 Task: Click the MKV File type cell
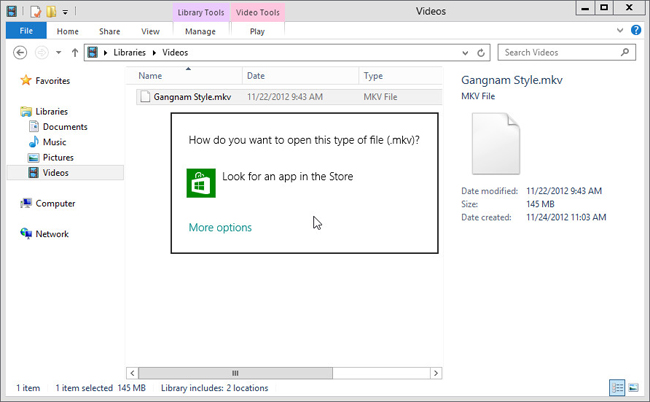380,97
